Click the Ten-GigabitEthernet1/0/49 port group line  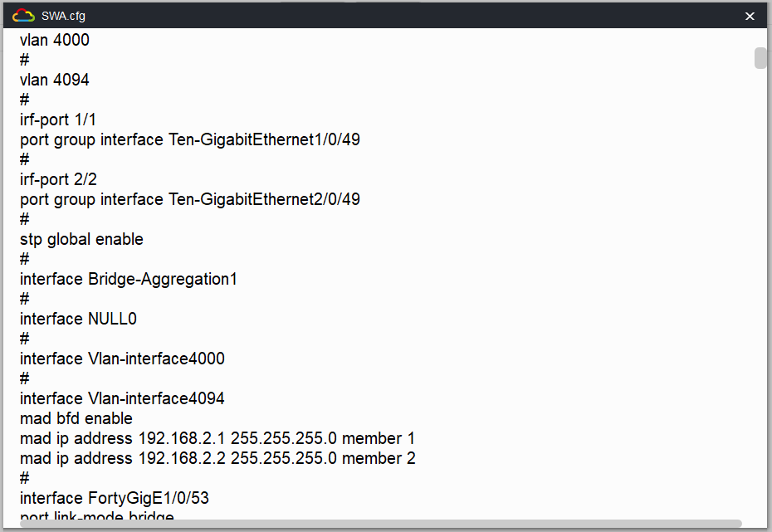pos(190,139)
